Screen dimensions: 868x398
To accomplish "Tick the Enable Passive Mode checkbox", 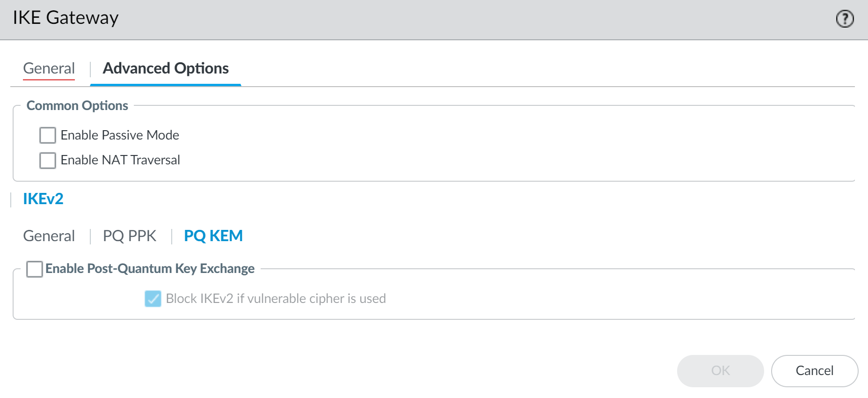I will 48,135.
